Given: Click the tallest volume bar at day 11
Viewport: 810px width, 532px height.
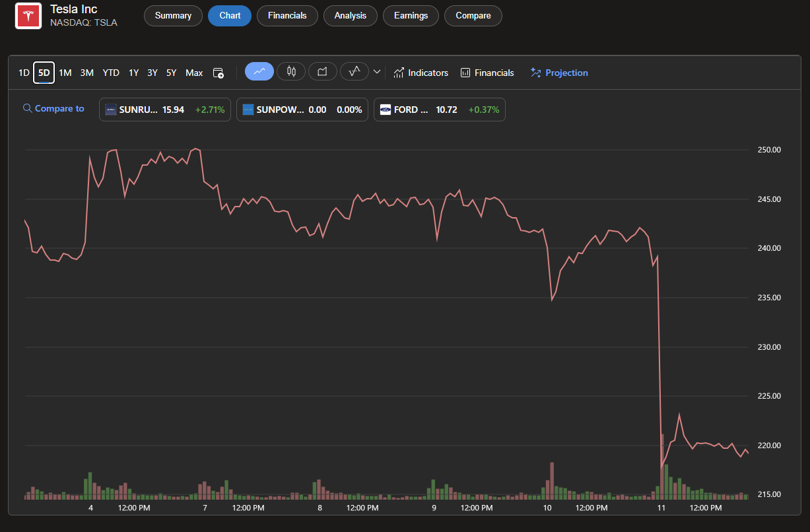Looking at the screenshot, I should pyautogui.click(x=662, y=466).
